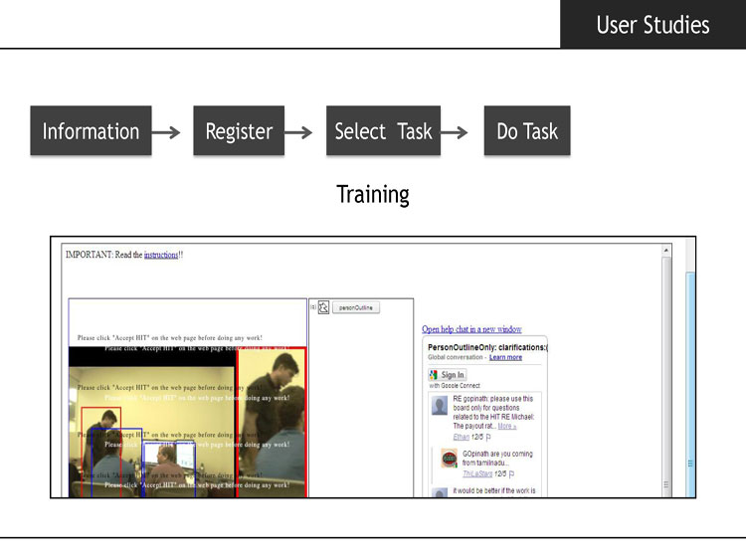Image resolution: width=746 pixels, height=560 pixels.
Task: Open Ethan's profile name link
Action: [x=461, y=437]
